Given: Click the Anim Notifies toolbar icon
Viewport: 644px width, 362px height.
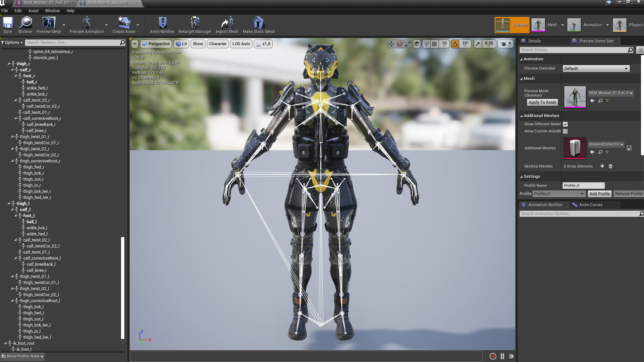Looking at the screenshot, I should pos(162,25).
